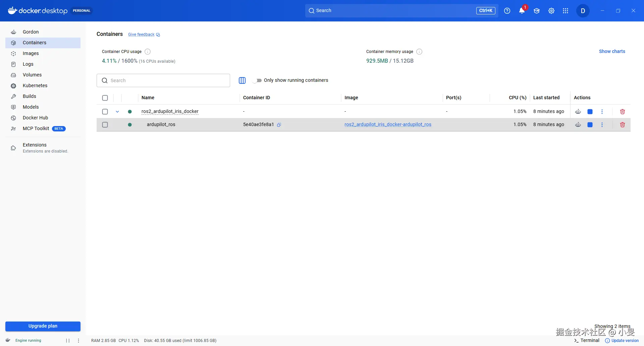The image size is (644, 346).
Task: Open the notifications bell
Action: [522, 11]
